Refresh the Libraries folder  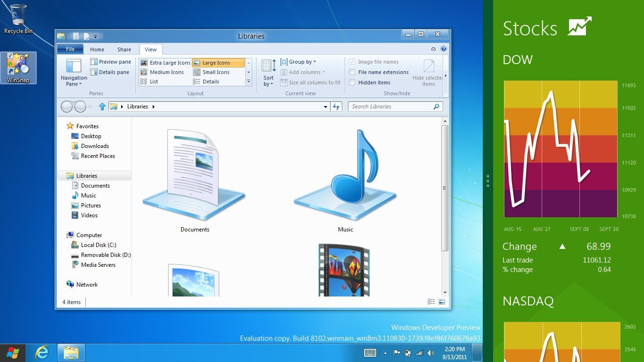[x=336, y=107]
